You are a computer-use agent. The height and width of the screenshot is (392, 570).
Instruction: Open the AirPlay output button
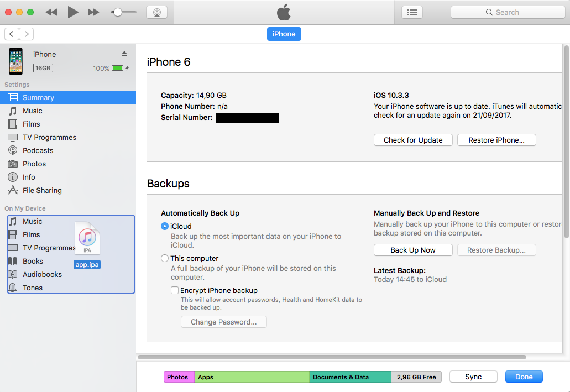[x=156, y=12]
